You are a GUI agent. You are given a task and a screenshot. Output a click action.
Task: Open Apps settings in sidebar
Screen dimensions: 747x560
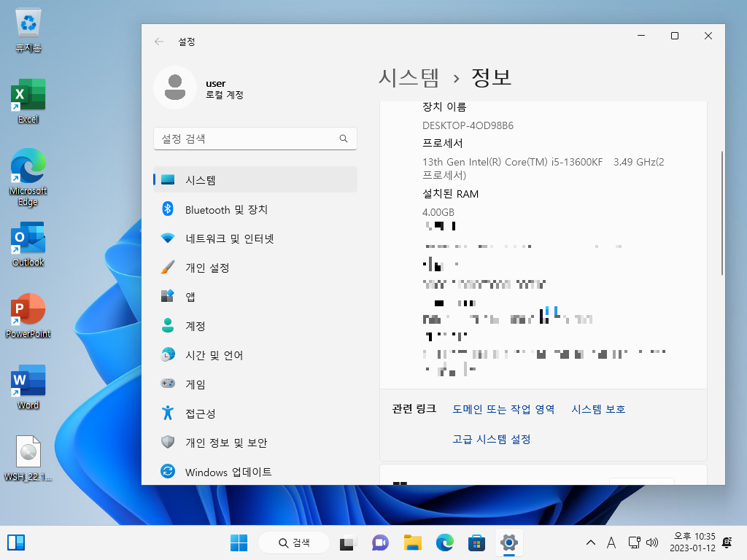pos(255,296)
